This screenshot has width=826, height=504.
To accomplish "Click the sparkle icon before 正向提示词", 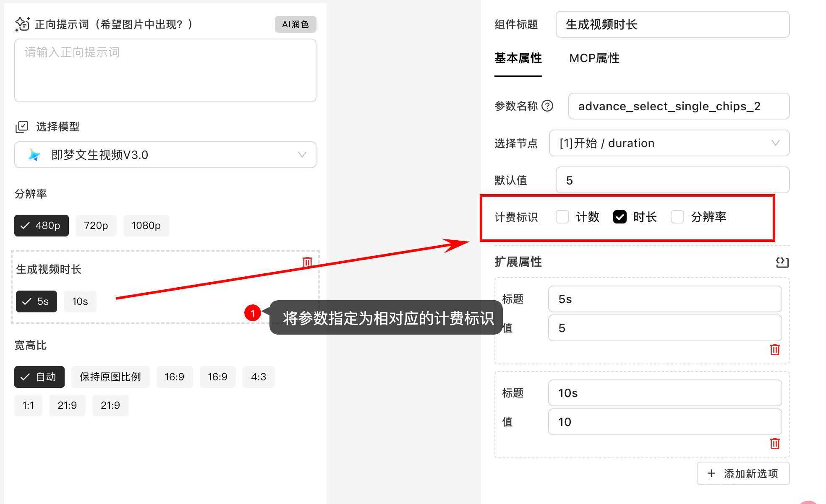I will (x=22, y=24).
